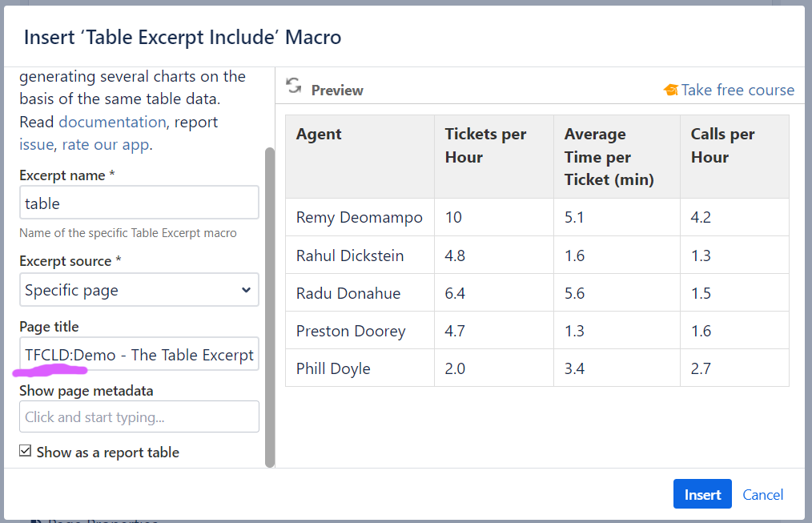
Task: Cancel the macro dialog
Action: 762,494
